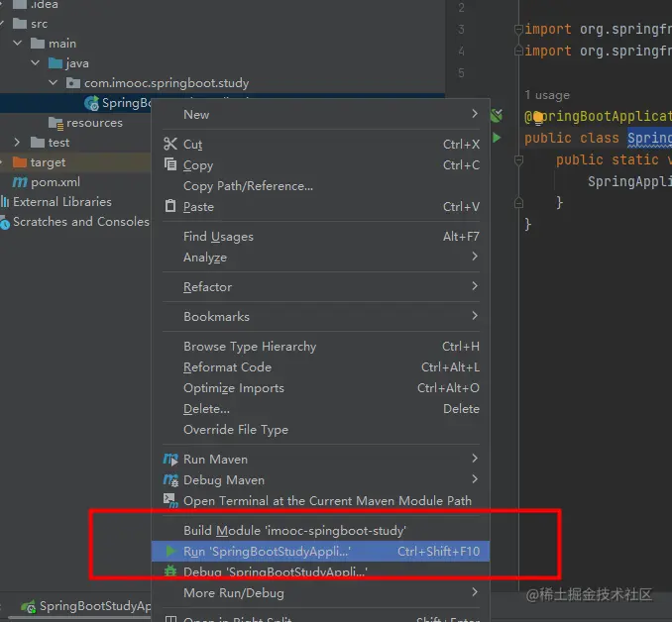Click the highlighted class name in editor
The image size is (672, 622).
[x=650, y=138]
